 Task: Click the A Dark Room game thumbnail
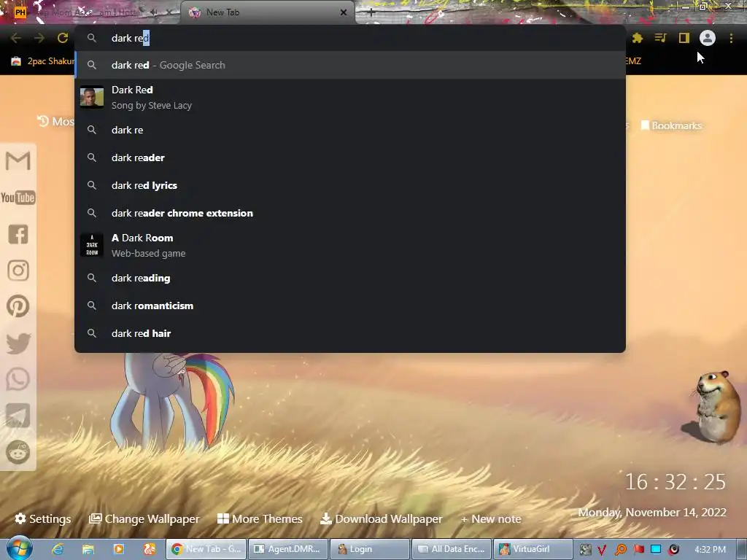pos(91,245)
